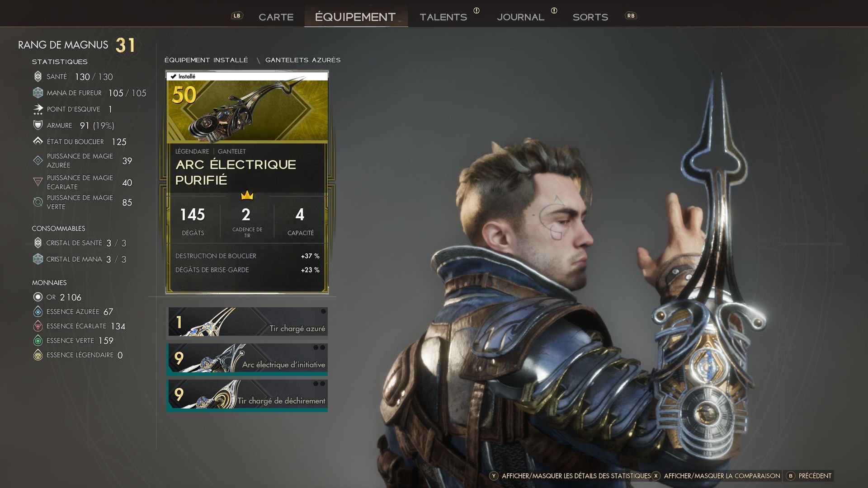Click the Essence écarlate icon
This screenshot has height=488, width=868.
click(38, 326)
